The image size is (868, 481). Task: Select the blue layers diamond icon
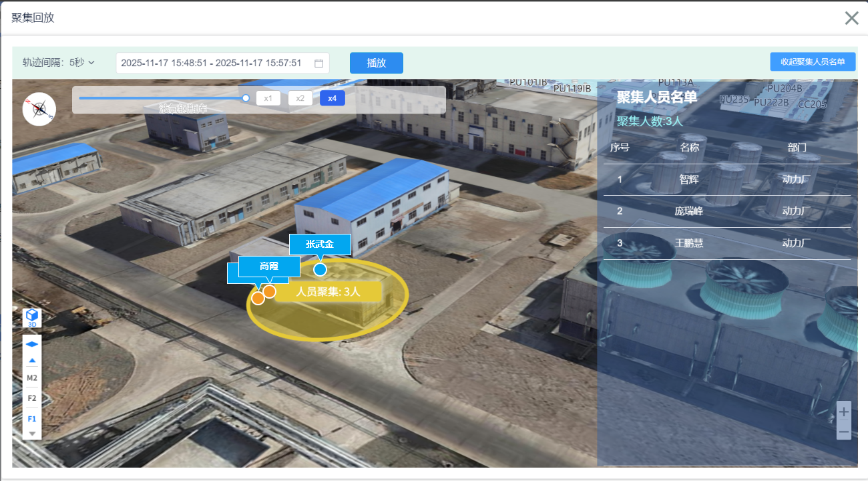coord(32,344)
